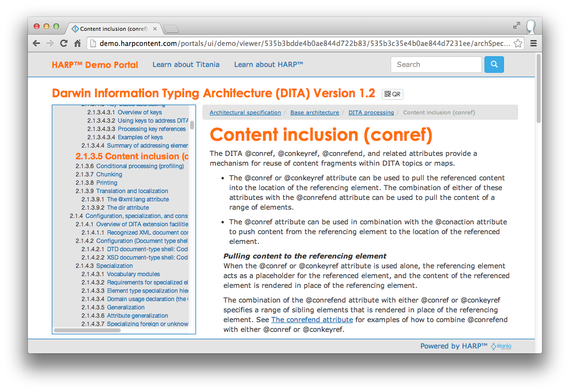Click the tree panel horizontal scrollbar
This screenshot has height=392, width=570.
click(x=87, y=330)
